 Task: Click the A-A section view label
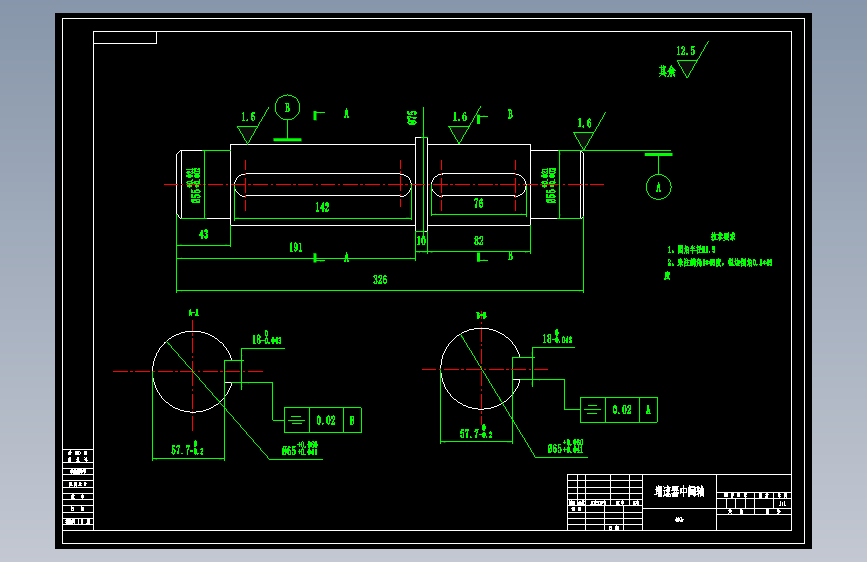pos(194,313)
